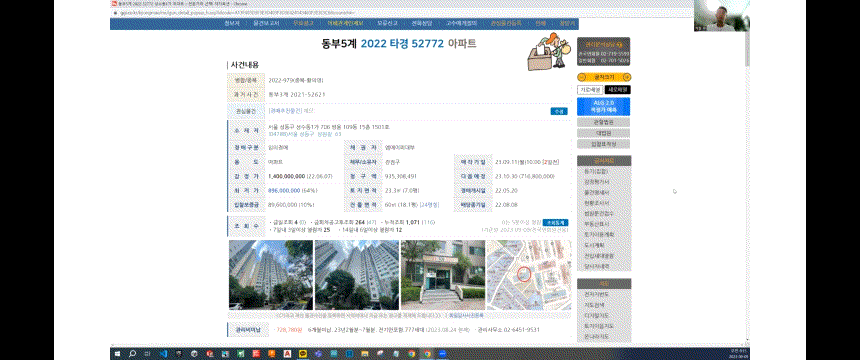This screenshot has width=860, height=360.
Task: Click the blue ALG 2.0 낙찰가 예측 button
Action: click(603, 106)
